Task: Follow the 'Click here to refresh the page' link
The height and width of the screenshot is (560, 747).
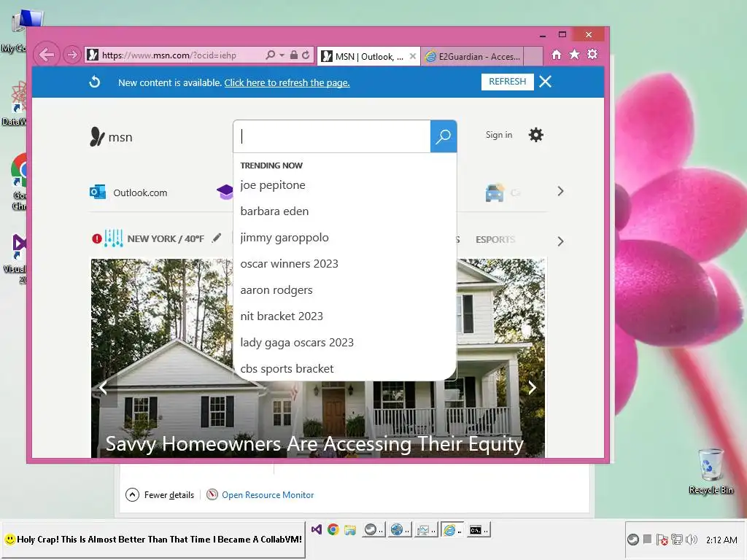Action: pyautogui.click(x=287, y=83)
